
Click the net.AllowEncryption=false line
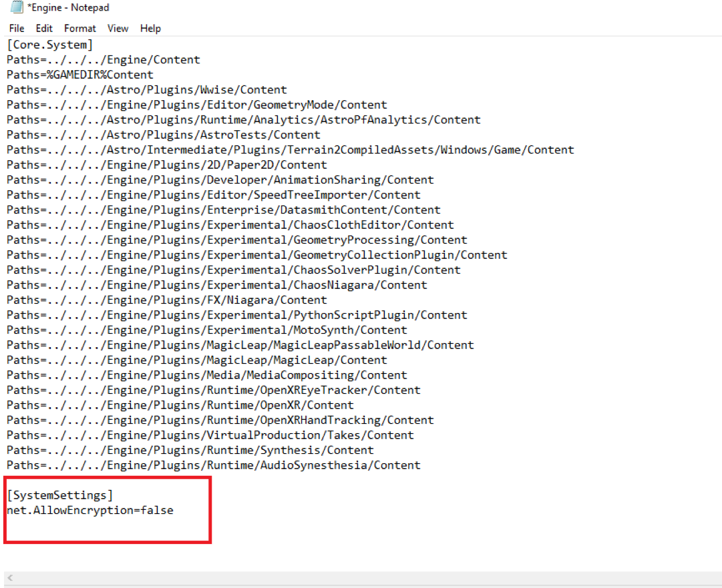point(90,510)
